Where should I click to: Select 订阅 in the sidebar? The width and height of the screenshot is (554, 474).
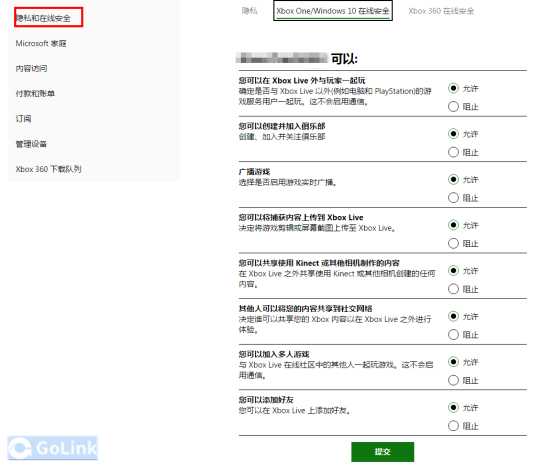pyautogui.click(x=23, y=119)
